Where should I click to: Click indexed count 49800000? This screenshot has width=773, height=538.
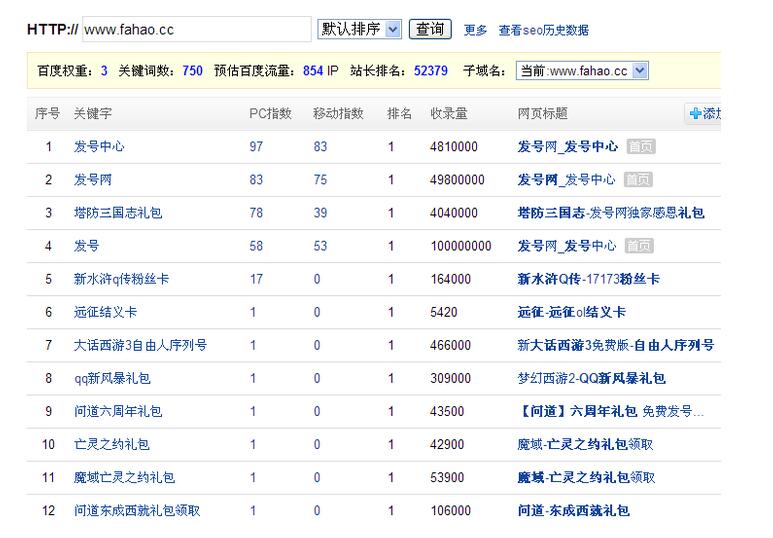click(x=457, y=179)
